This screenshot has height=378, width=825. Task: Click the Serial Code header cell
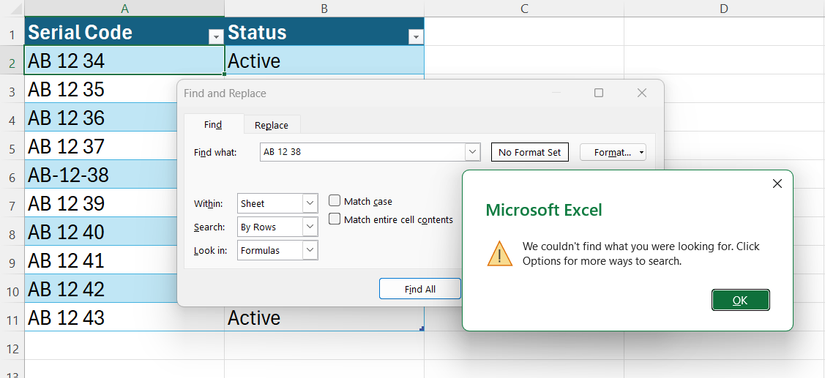click(125, 32)
